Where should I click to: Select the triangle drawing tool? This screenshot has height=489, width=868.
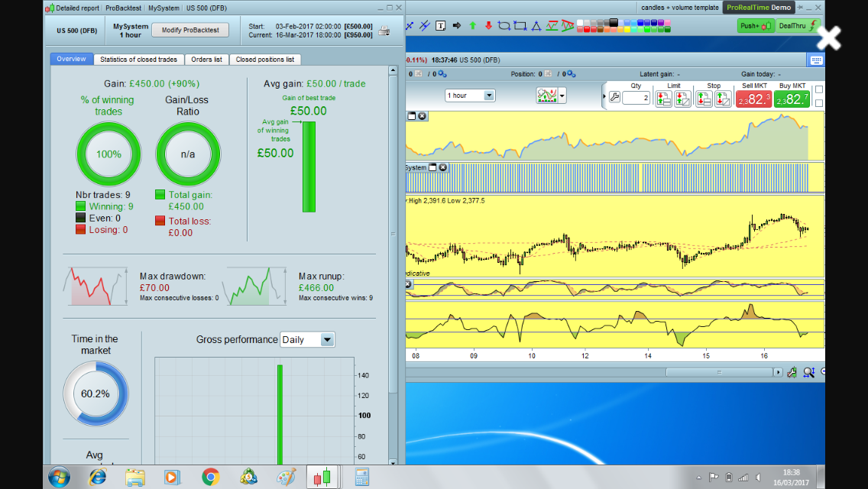[536, 25]
